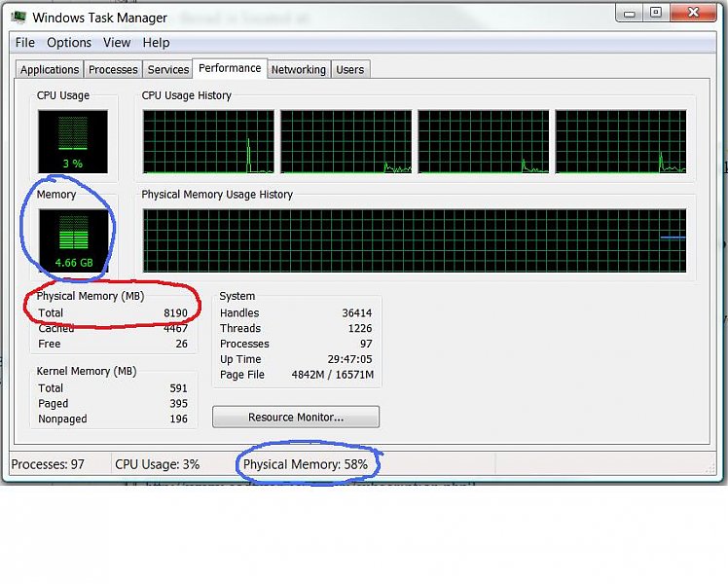Image resolution: width=728 pixels, height=584 pixels.
Task: Maximize the Task Manager window
Action: [x=656, y=13]
